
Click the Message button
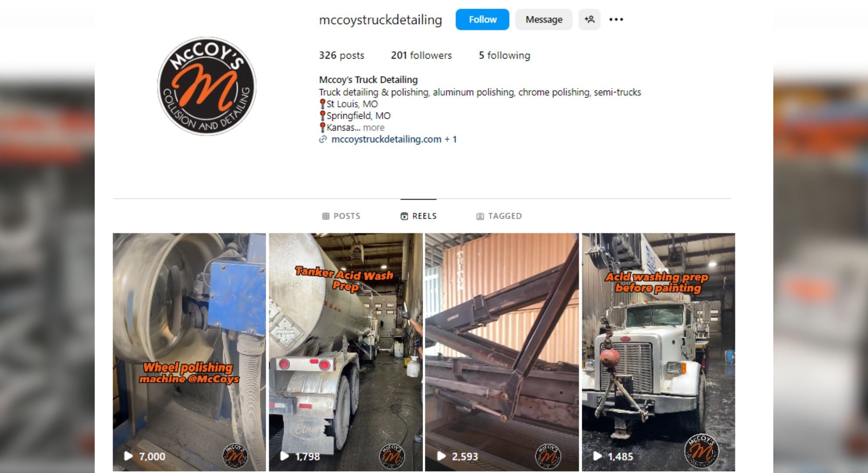[x=544, y=19]
